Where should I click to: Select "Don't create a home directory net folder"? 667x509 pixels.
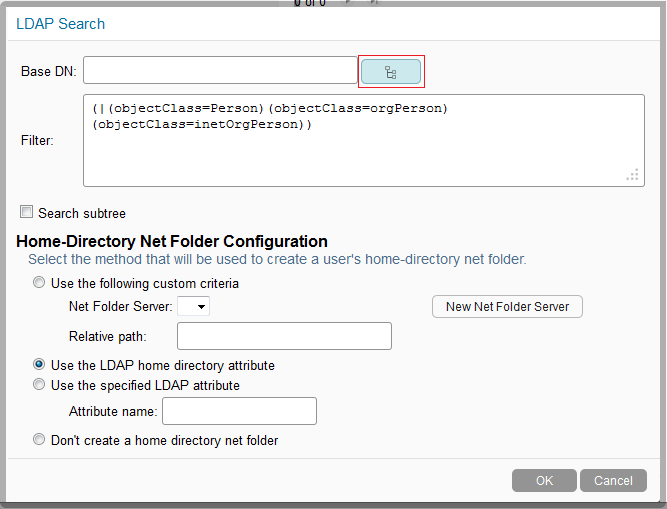click(39, 440)
